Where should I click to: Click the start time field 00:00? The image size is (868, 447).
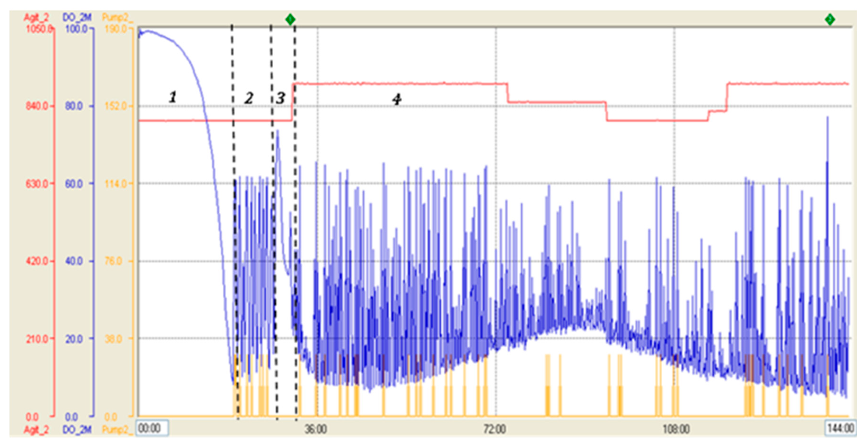click(152, 428)
